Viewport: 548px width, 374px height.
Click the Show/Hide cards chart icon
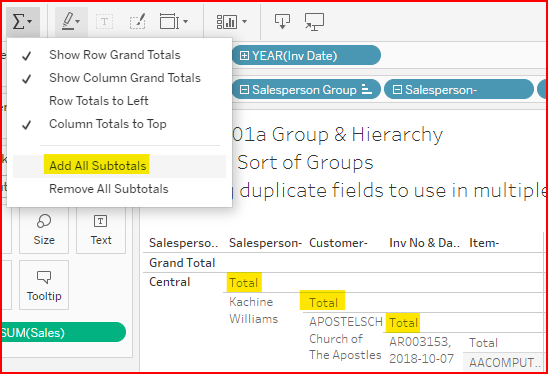point(227,22)
